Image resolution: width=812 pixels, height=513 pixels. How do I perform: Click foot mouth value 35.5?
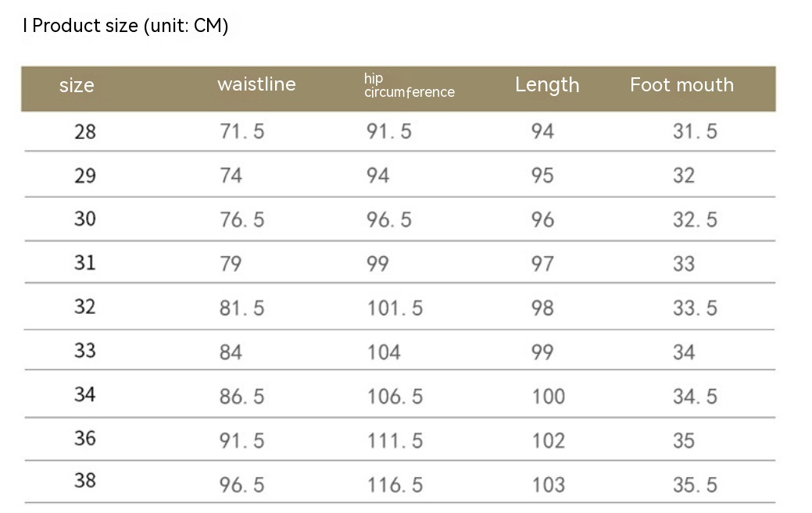pyautogui.click(x=695, y=485)
